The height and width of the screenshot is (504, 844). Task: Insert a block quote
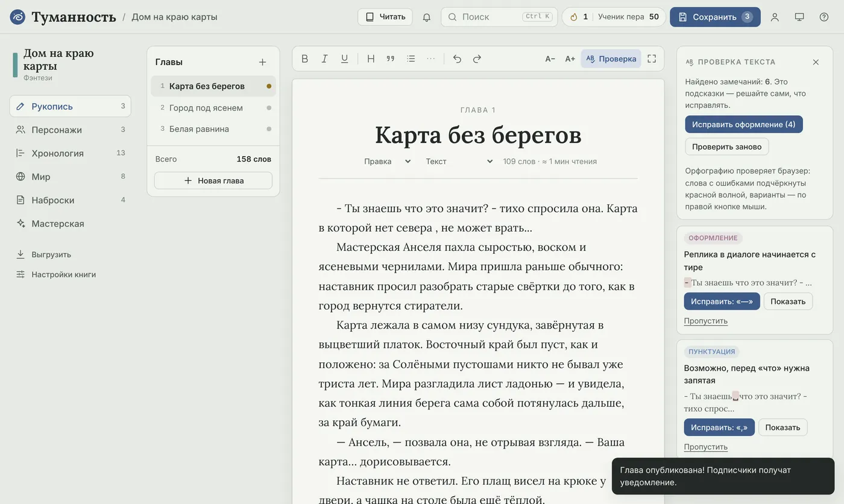click(391, 58)
